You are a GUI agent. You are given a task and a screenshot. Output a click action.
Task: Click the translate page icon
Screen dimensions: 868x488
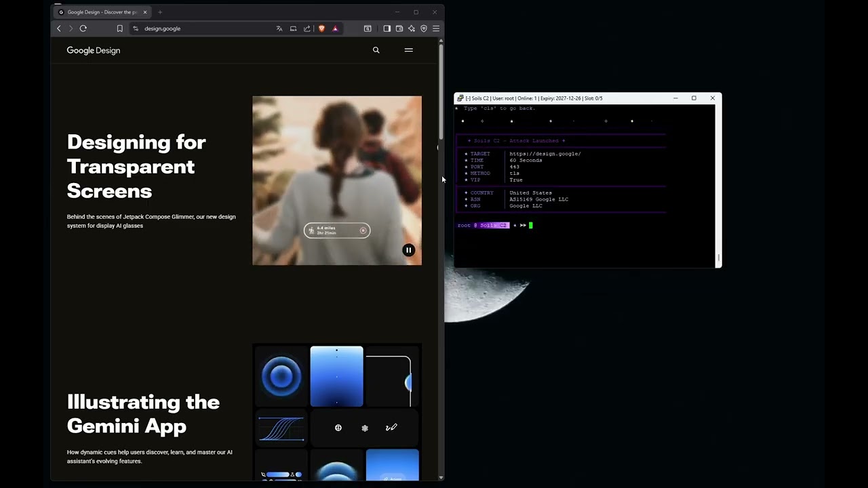click(x=279, y=28)
